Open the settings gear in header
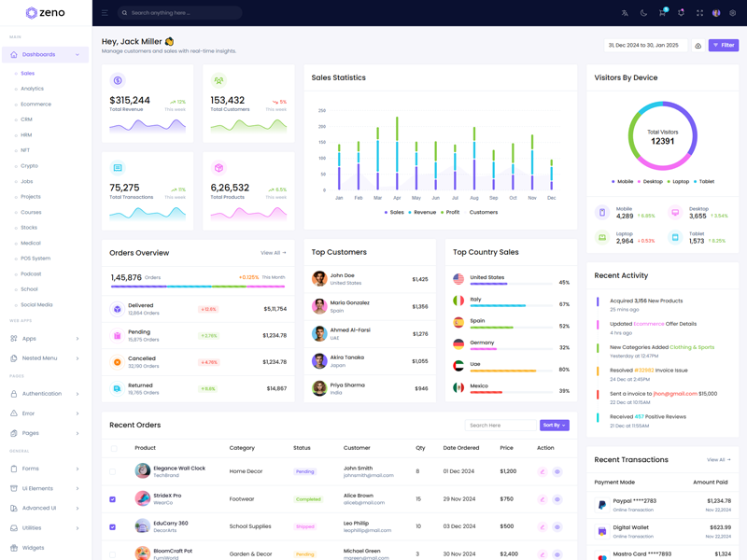 point(733,13)
